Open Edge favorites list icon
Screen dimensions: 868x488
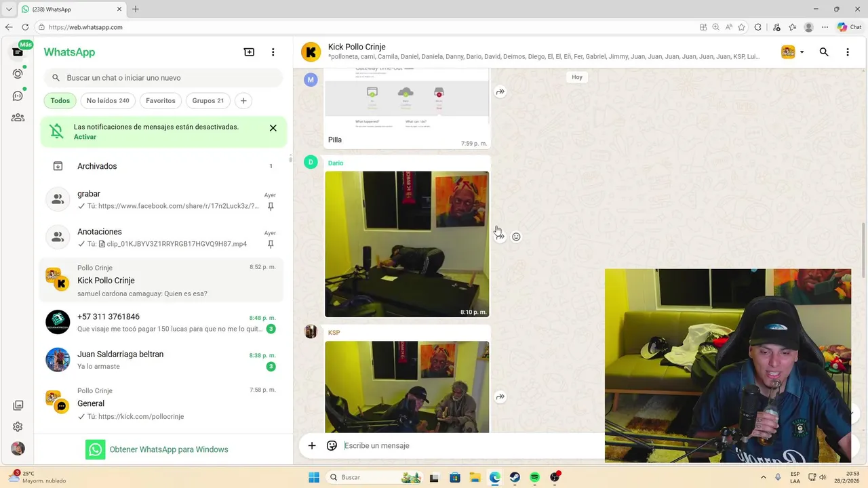792,27
